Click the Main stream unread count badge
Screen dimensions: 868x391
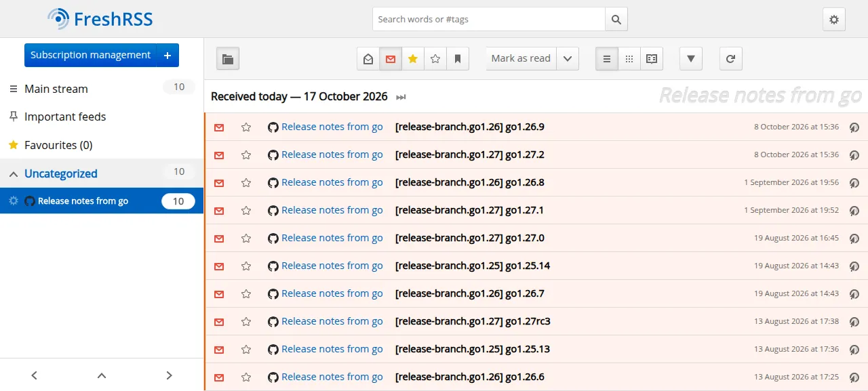(x=179, y=87)
